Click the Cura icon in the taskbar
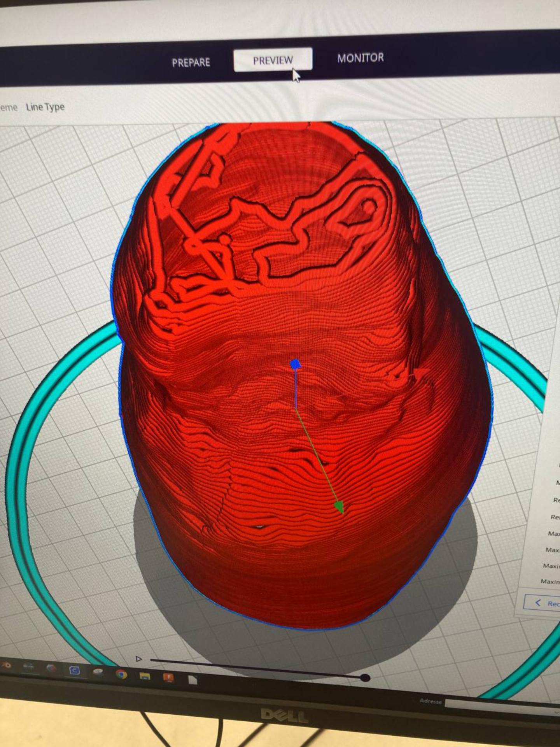Screen dimensions: 560x747 tap(75, 670)
